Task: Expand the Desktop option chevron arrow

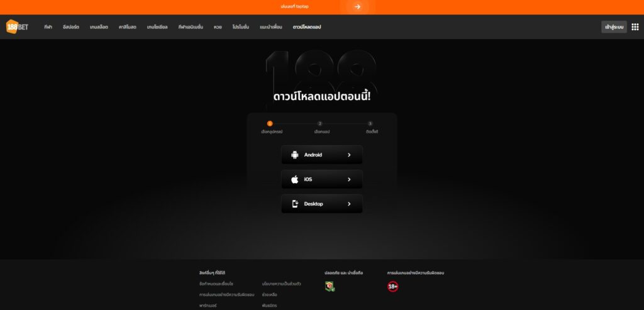Action: coord(349,204)
